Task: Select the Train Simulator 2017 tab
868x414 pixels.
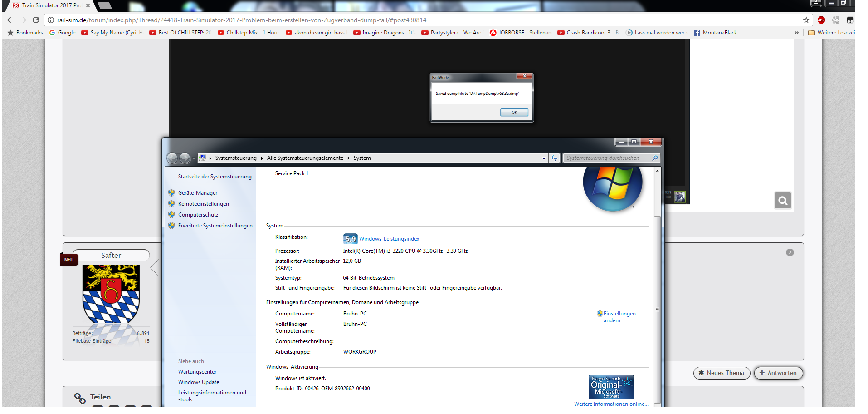Action: pyautogui.click(x=47, y=5)
